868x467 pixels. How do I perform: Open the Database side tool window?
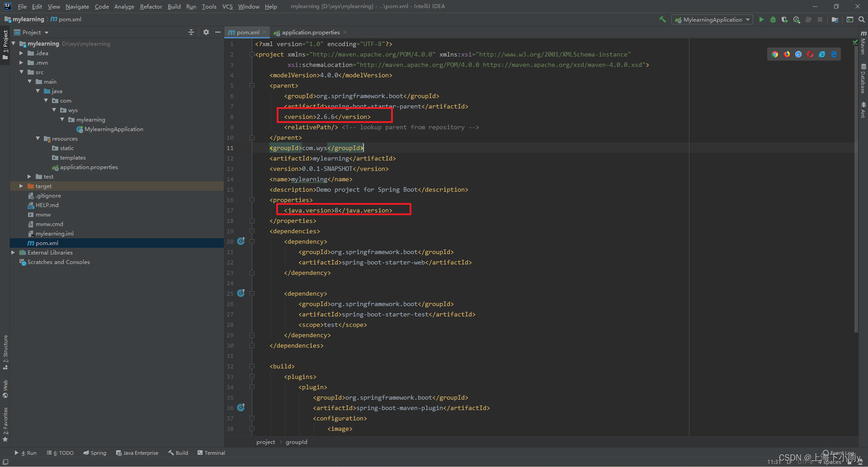pyautogui.click(x=863, y=78)
